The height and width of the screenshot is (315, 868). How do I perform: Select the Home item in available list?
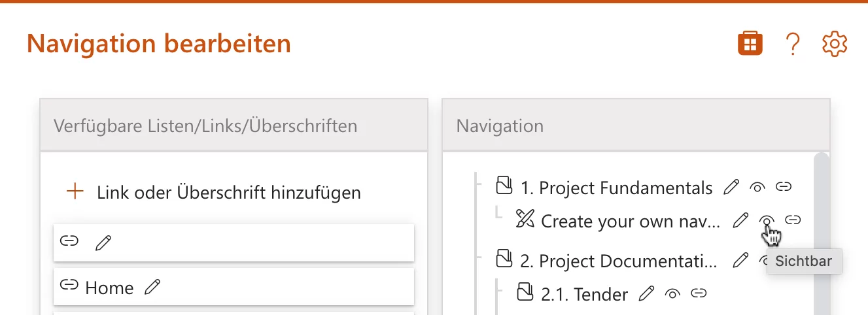[x=109, y=288]
